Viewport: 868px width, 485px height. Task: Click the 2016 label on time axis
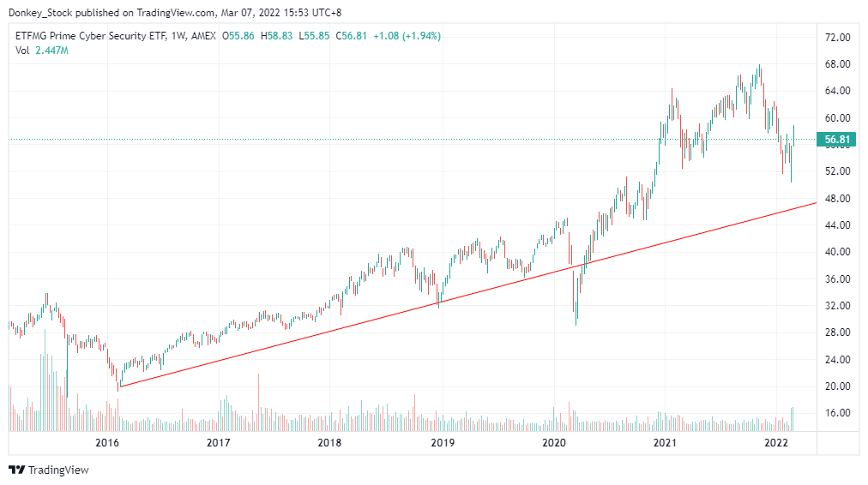tap(107, 443)
